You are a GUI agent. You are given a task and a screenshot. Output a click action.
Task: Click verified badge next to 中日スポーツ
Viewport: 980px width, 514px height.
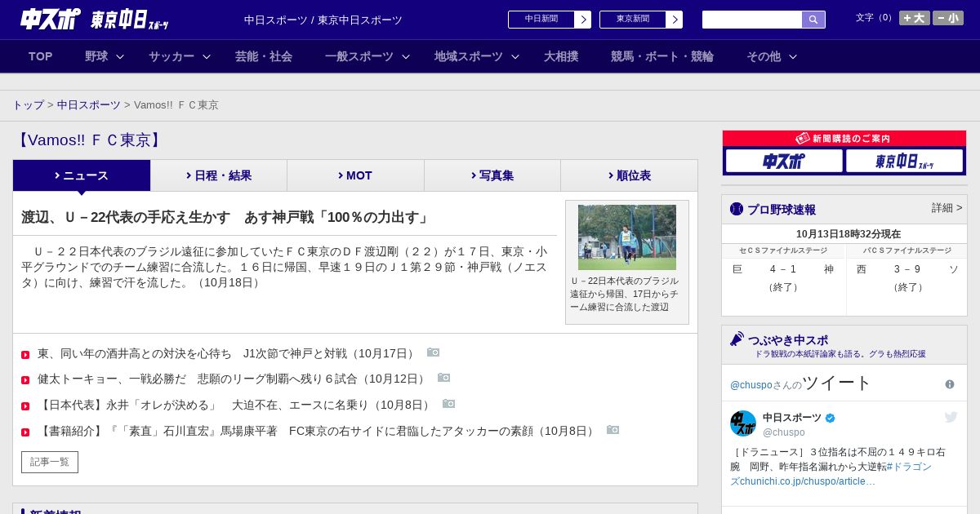click(830, 418)
